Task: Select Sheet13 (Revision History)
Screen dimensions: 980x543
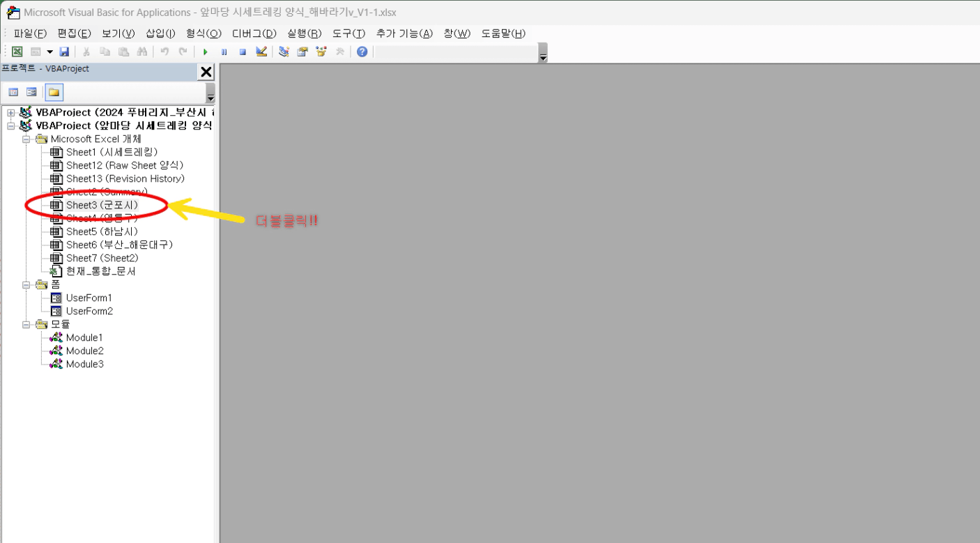Action: (x=125, y=179)
